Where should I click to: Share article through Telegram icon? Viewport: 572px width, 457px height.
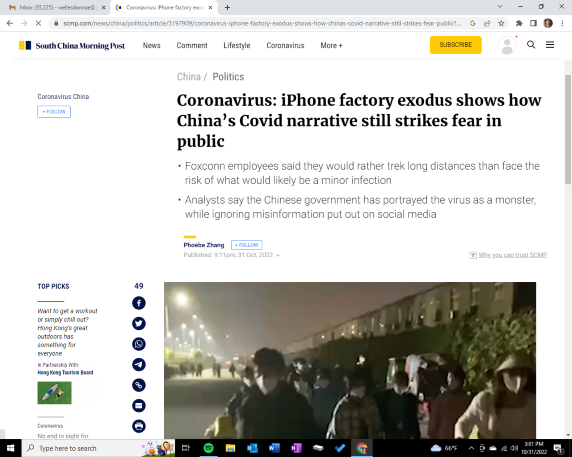(139, 364)
